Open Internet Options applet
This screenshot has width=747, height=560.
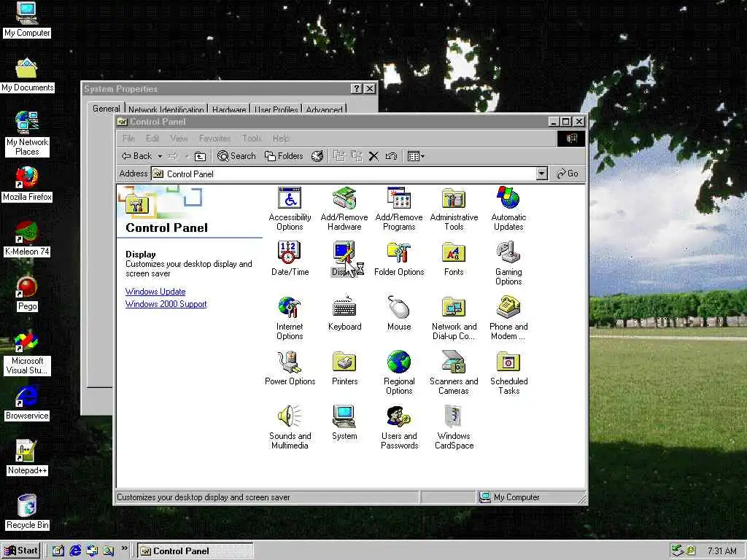coord(290,318)
